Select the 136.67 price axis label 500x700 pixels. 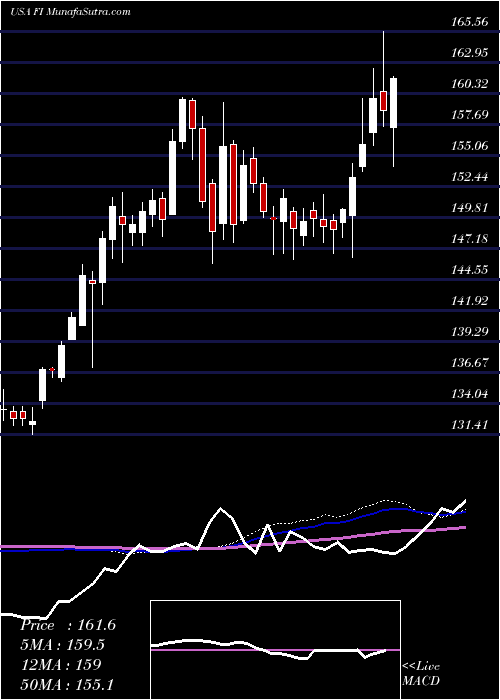point(469,362)
